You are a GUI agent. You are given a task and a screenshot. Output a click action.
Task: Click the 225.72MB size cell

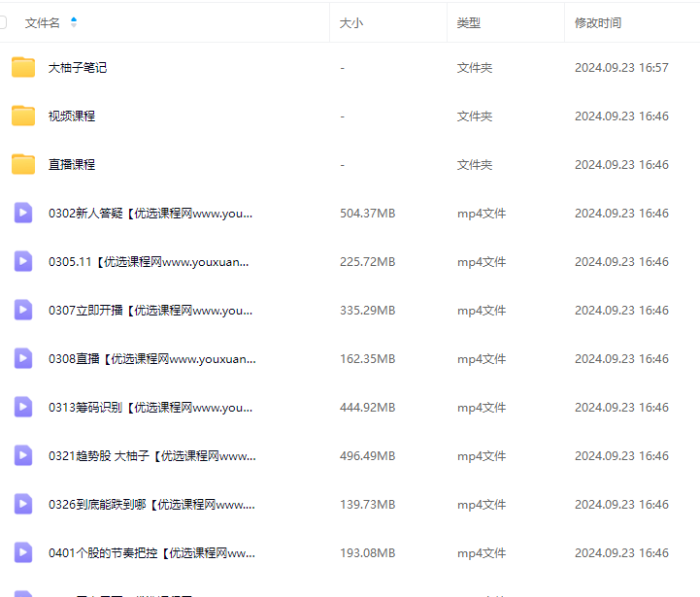tap(367, 262)
